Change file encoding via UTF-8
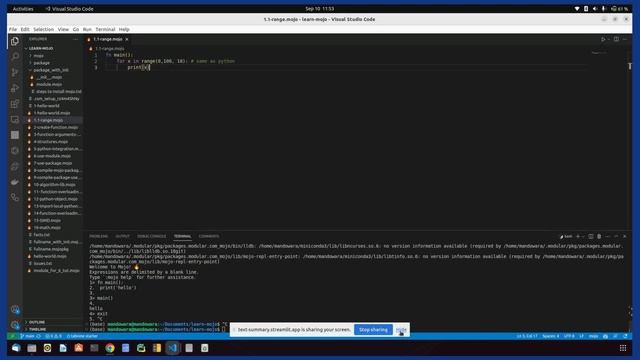This screenshot has width=640, height=360. pos(569,336)
